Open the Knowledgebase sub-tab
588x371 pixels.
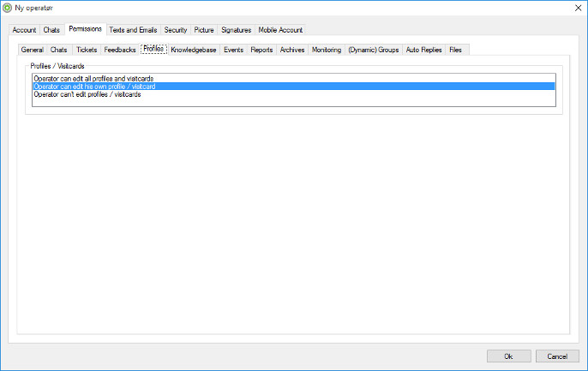(x=194, y=50)
